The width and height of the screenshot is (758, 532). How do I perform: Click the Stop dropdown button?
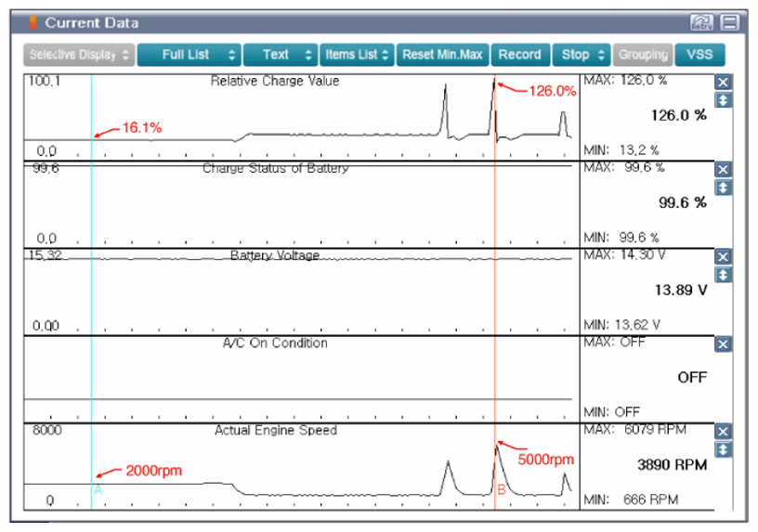pyautogui.click(x=582, y=55)
